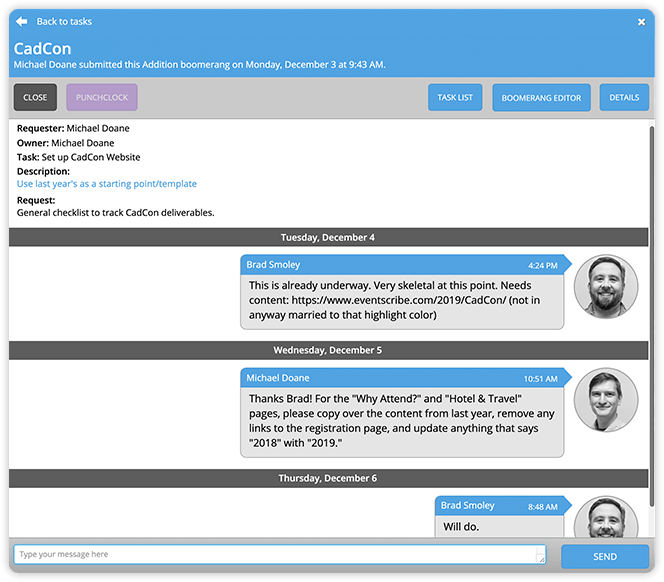Click the 4:24 PM timestamp

pos(542,266)
